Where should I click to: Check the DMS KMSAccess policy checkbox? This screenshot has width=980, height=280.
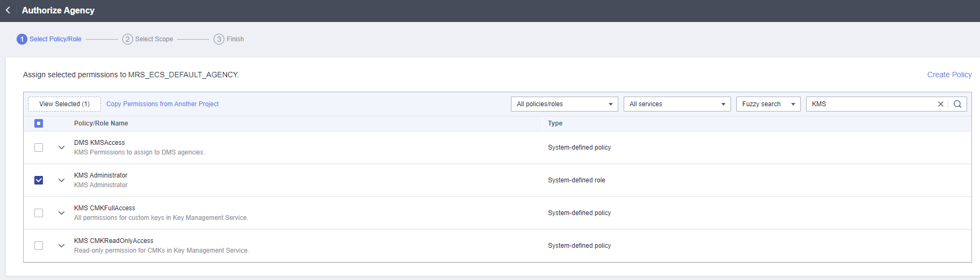pos(39,148)
